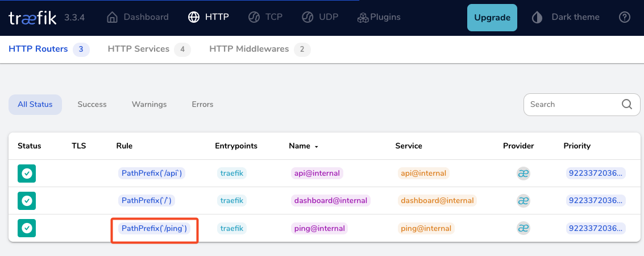Click the dashboard@internal router name
Screen dimensions: 644x256
tap(331, 201)
